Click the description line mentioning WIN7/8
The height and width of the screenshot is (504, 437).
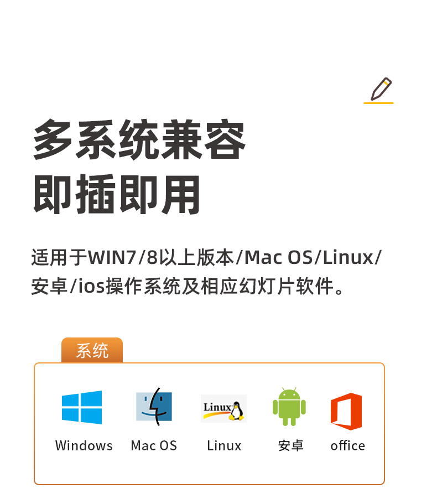[206, 258]
